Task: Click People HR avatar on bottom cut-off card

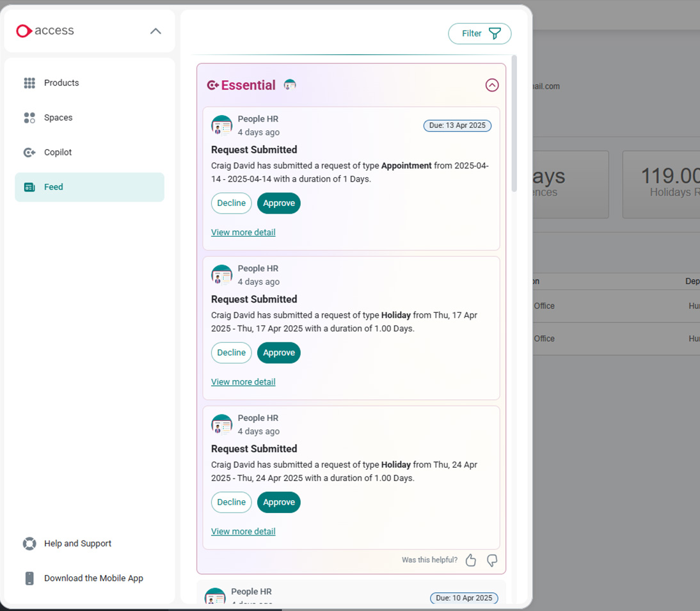Action: click(x=215, y=596)
